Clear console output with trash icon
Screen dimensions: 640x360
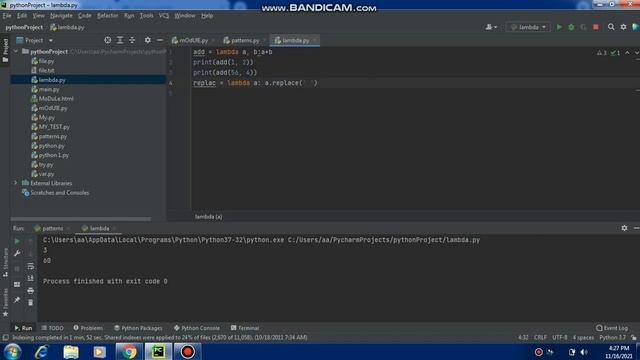point(31,302)
